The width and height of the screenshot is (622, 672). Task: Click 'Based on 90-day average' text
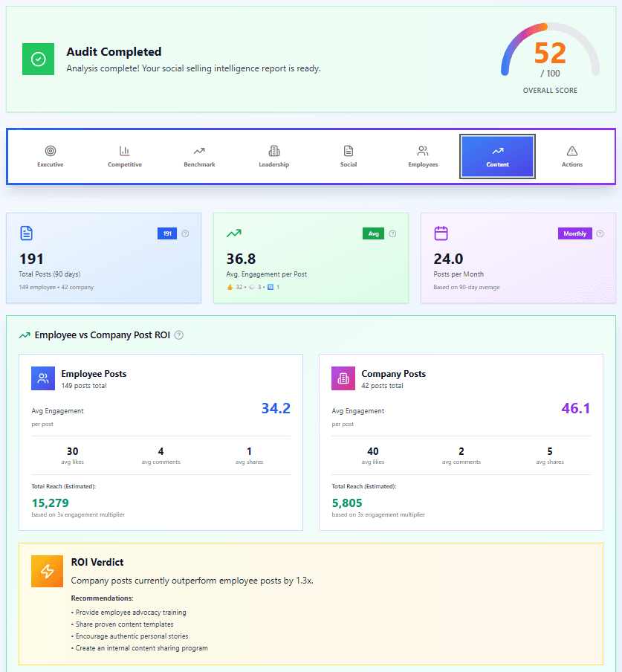coord(467,287)
